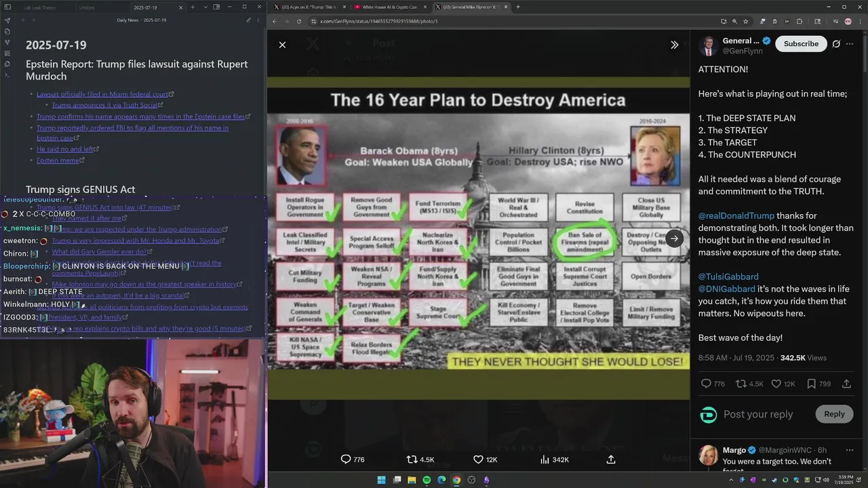Close the 2025-07-19 Obsidian tab
This screenshot has height=488, width=868.
coord(180,7)
